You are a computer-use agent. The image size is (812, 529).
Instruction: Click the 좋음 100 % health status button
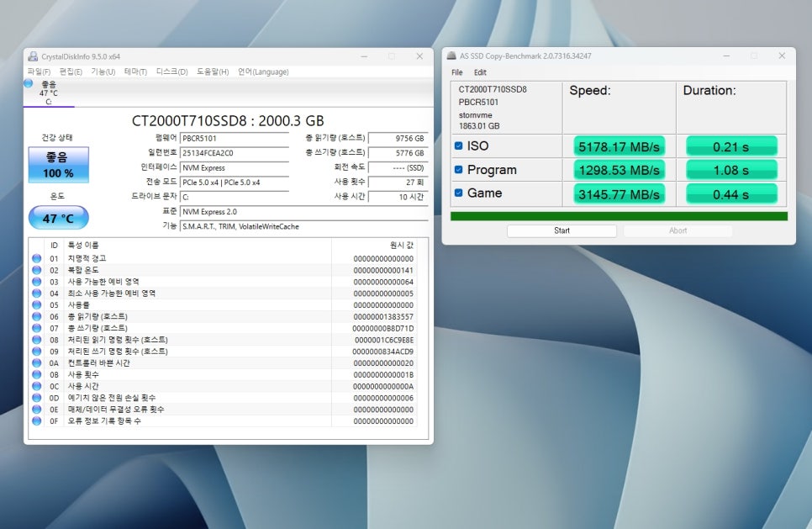click(x=59, y=165)
